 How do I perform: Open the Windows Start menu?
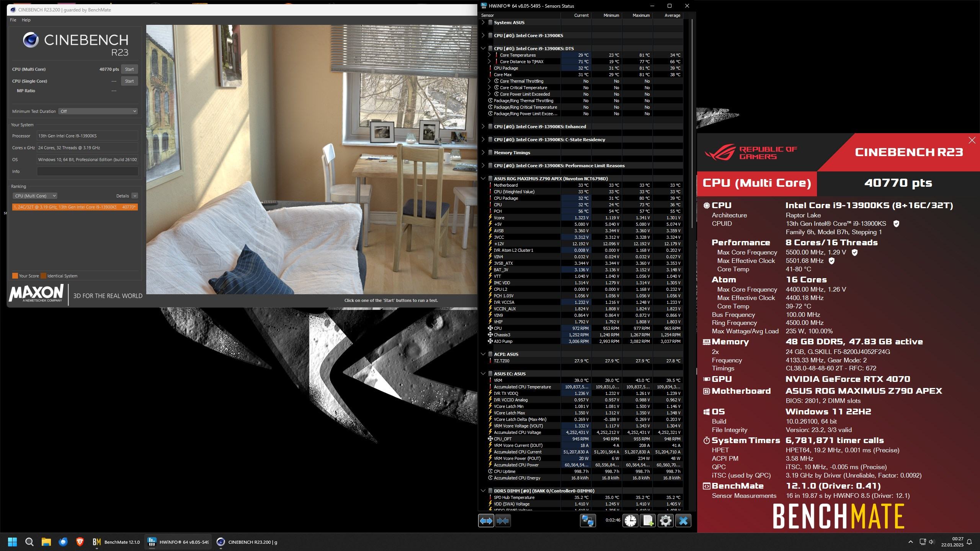coord(12,542)
